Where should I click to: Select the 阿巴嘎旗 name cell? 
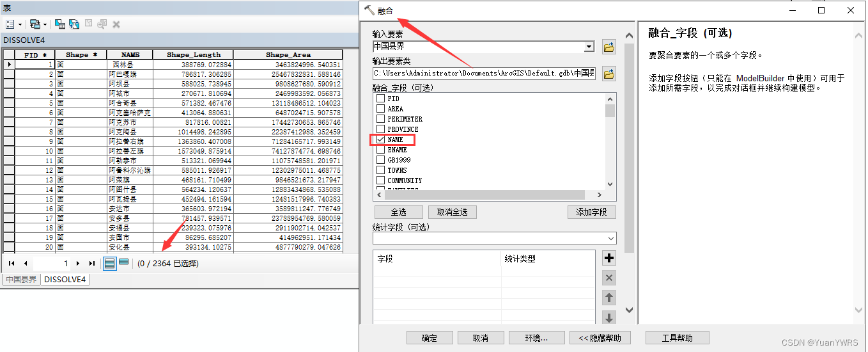pyautogui.click(x=130, y=74)
